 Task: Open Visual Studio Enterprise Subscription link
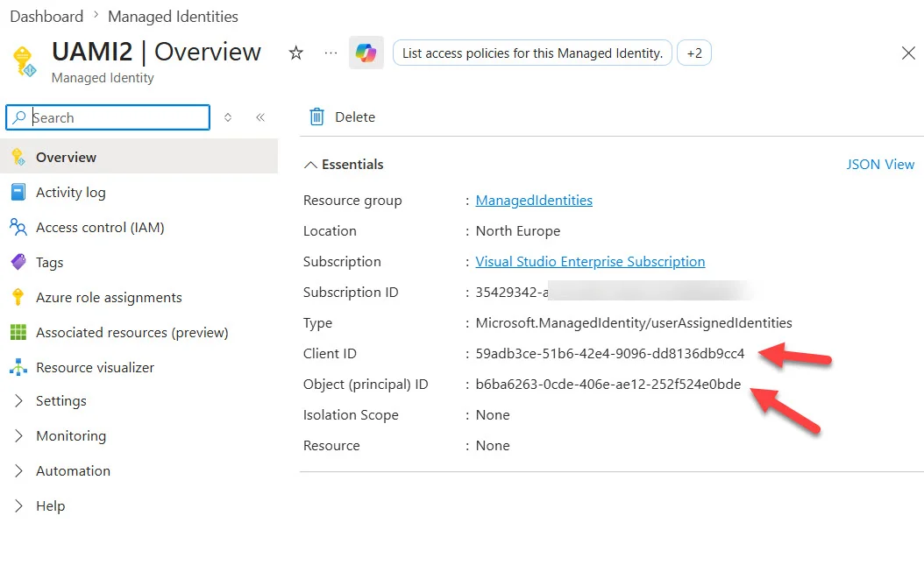[590, 261]
